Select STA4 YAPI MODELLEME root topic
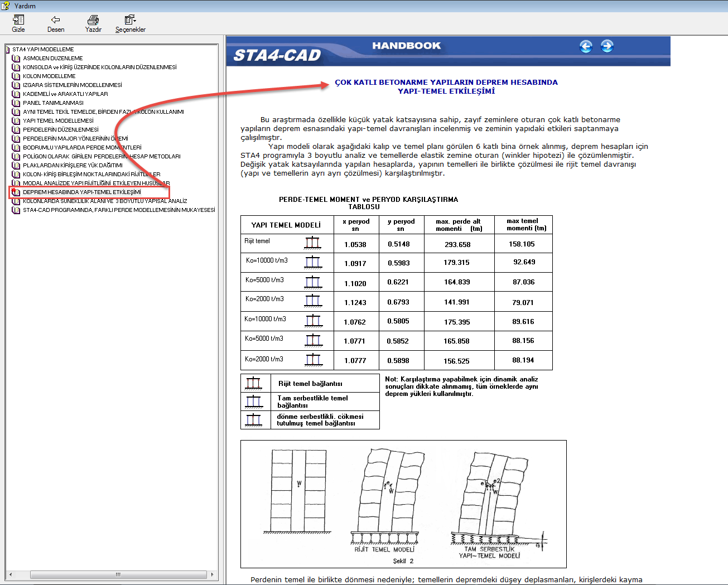The image size is (728, 585). click(43, 49)
